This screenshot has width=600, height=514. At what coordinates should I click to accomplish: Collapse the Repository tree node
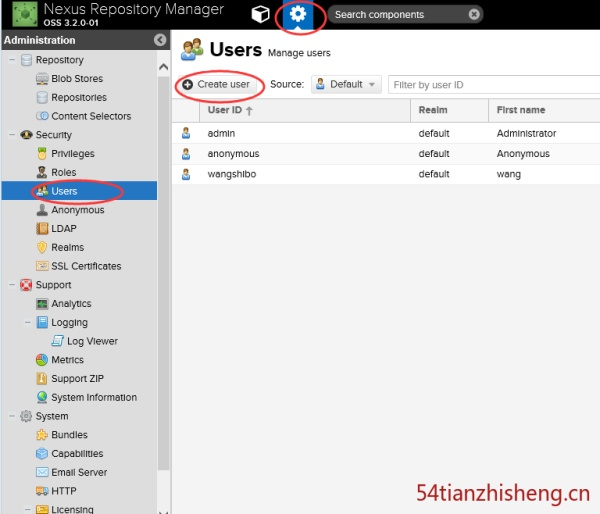click(x=12, y=60)
